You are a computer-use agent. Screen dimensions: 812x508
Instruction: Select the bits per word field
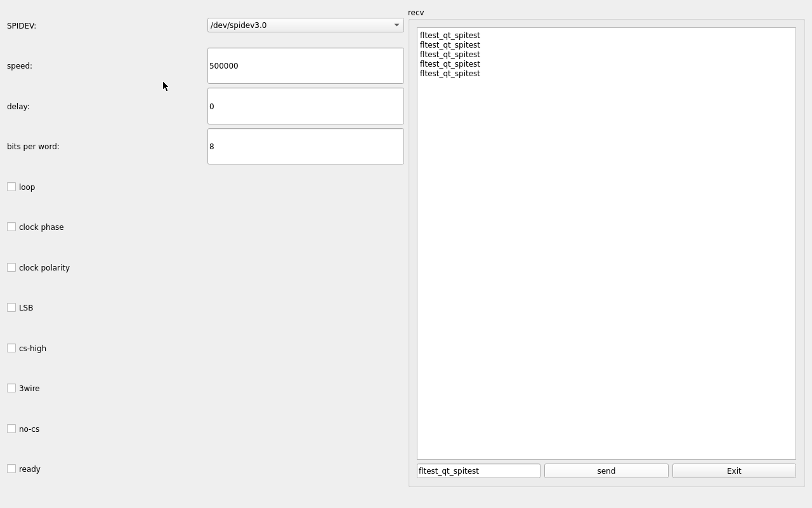(x=305, y=147)
